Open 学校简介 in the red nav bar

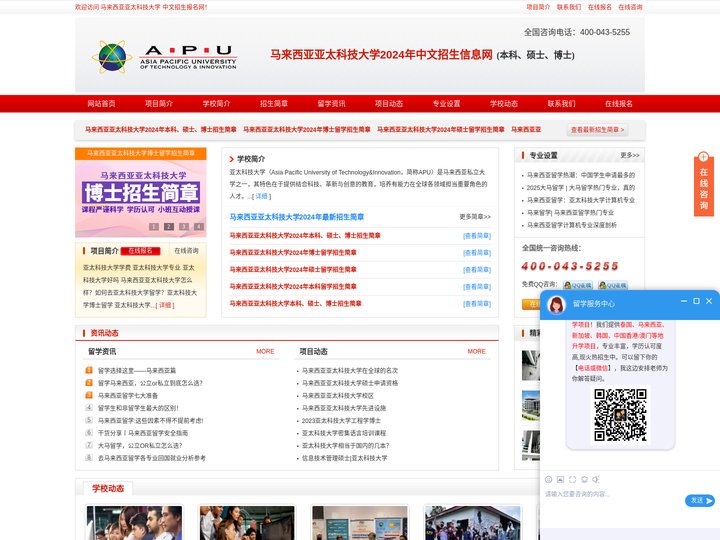tap(216, 104)
